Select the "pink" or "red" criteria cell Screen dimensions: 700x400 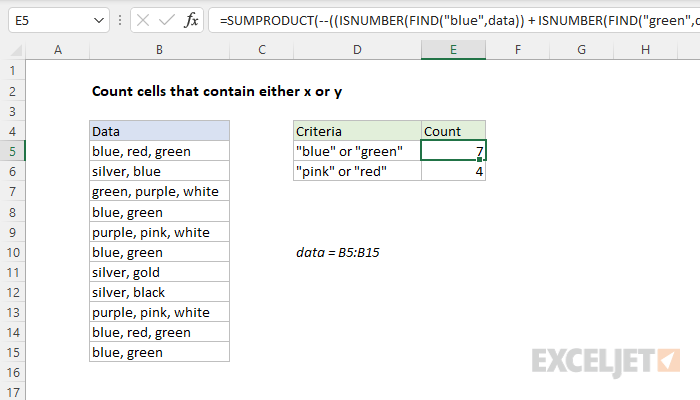tap(357, 171)
